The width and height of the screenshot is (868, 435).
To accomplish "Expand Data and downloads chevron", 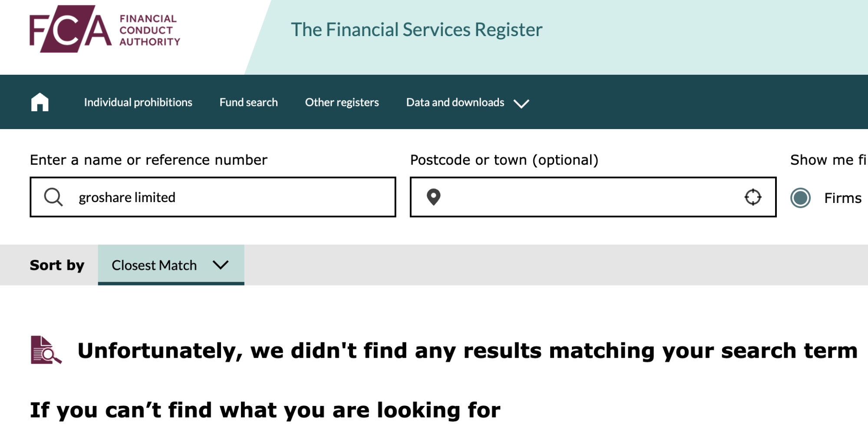I will (521, 103).
